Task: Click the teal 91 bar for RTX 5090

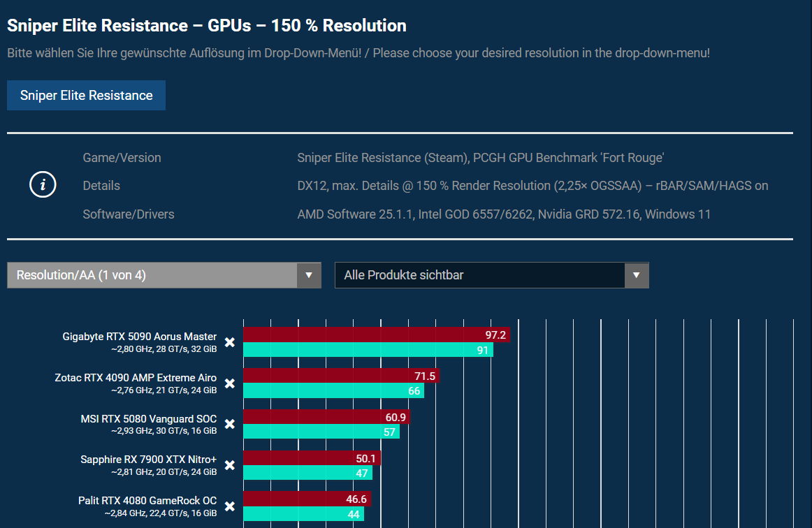Action: click(x=368, y=349)
